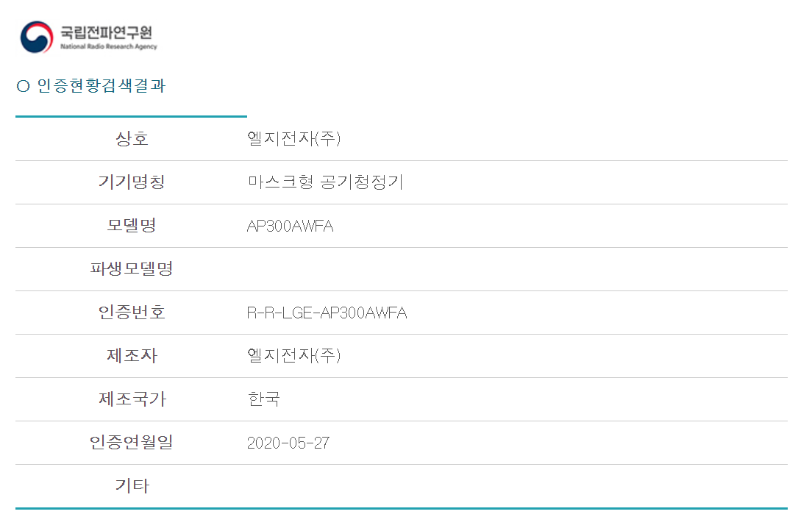Select the 한국 country value

point(263,399)
